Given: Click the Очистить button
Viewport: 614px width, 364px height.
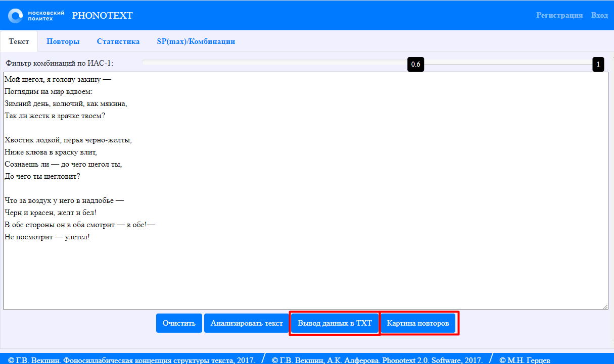Looking at the screenshot, I should pos(179,323).
